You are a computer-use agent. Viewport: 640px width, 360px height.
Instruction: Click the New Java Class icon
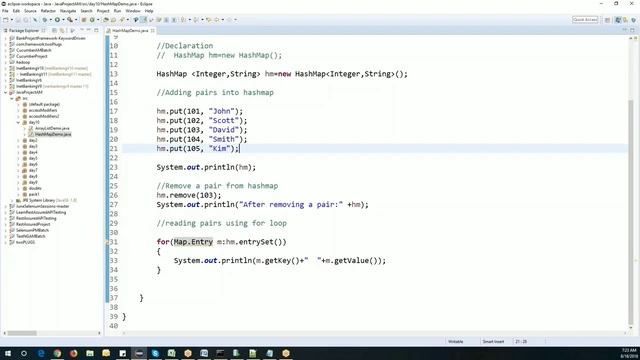pyautogui.click(x=92, y=20)
